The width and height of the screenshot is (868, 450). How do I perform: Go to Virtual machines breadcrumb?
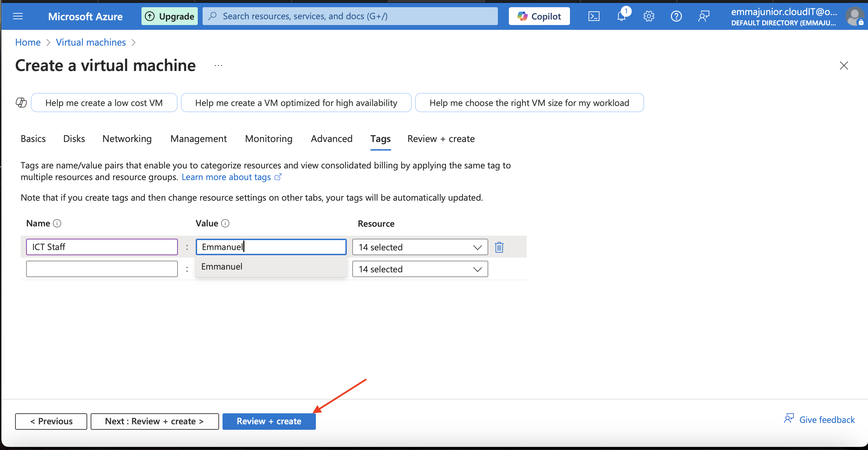point(91,42)
